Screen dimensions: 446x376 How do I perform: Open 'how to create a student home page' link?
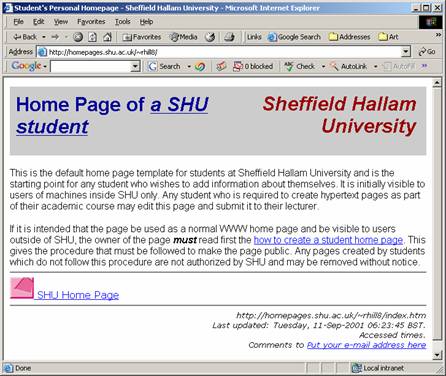[328, 240]
